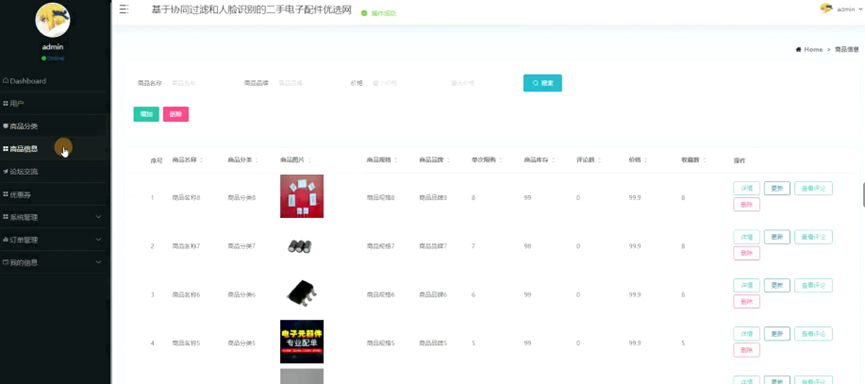This screenshot has height=384, width=865.
Task: Click 查看评论 for 商品名称8
Action: coord(813,188)
